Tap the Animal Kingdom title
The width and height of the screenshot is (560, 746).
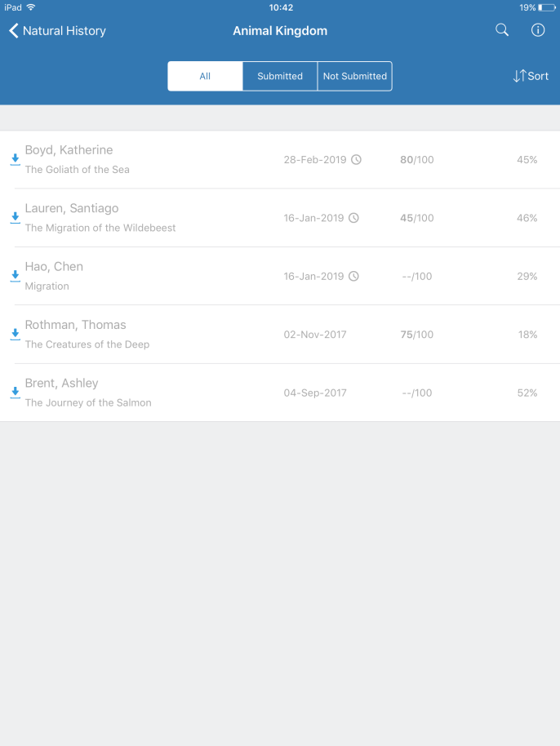[x=280, y=31]
